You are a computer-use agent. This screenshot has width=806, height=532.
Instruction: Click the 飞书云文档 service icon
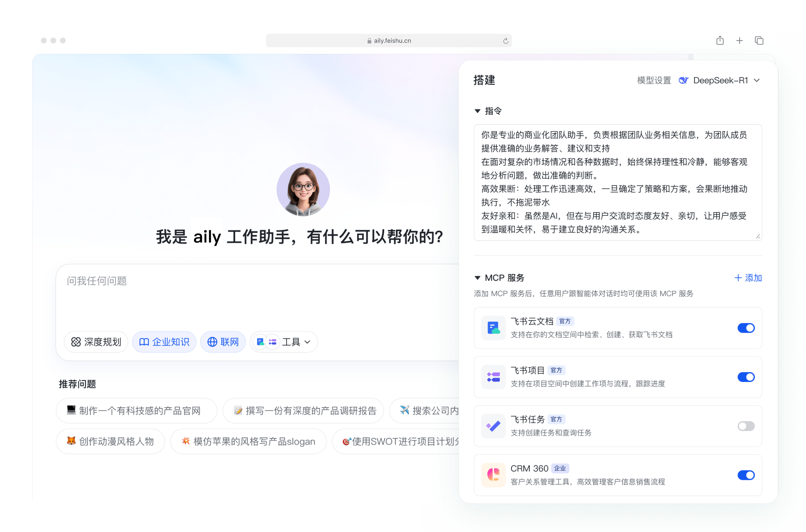click(493, 328)
